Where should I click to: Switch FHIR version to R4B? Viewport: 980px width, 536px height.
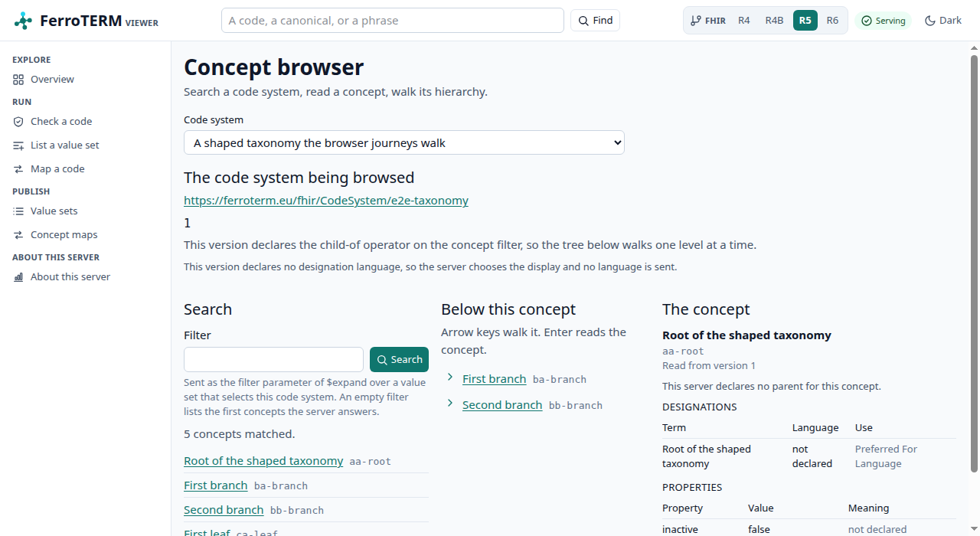click(x=774, y=21)
